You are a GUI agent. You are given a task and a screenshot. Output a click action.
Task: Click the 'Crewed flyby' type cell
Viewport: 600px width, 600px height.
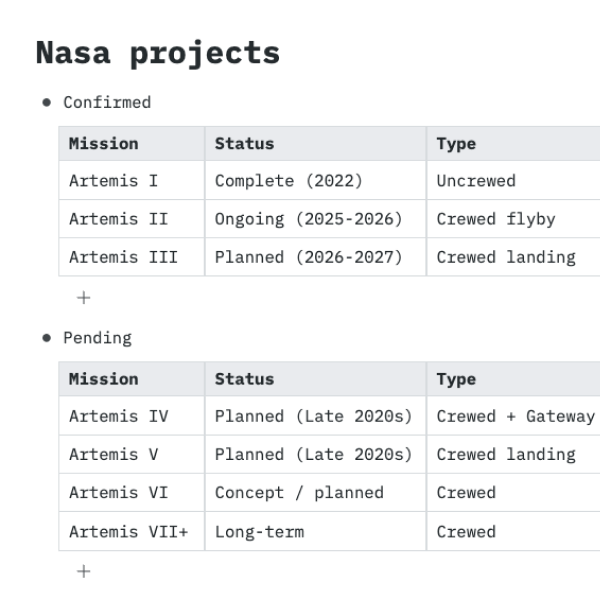tap(513, 219)
